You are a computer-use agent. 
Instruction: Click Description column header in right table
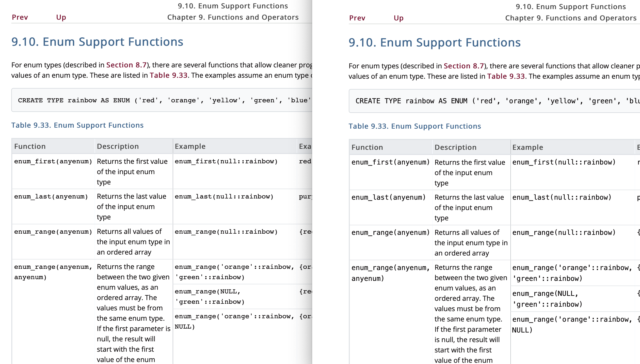[455, 148]
